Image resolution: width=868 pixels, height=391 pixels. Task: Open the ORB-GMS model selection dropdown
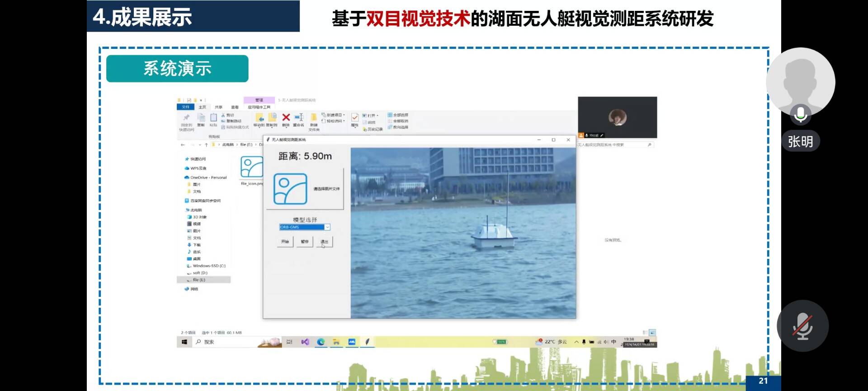pyautogui.click(x=327, y=227)
